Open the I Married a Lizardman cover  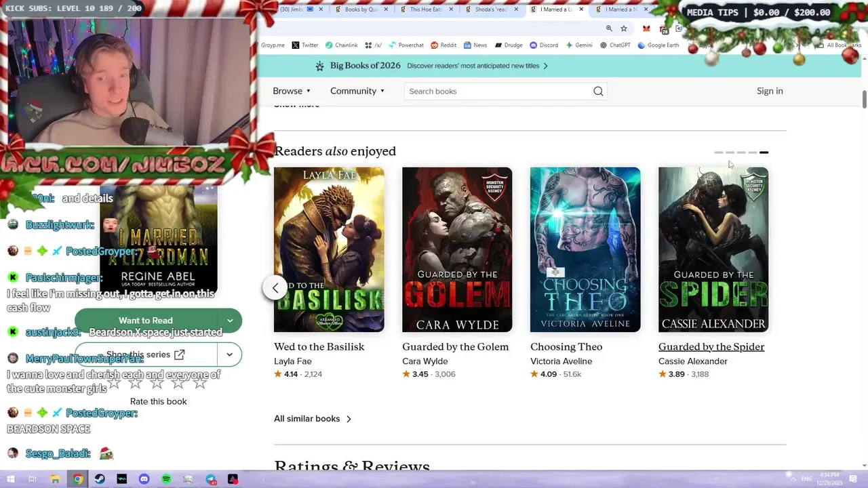pyautogui.click(x=159, y=239)
